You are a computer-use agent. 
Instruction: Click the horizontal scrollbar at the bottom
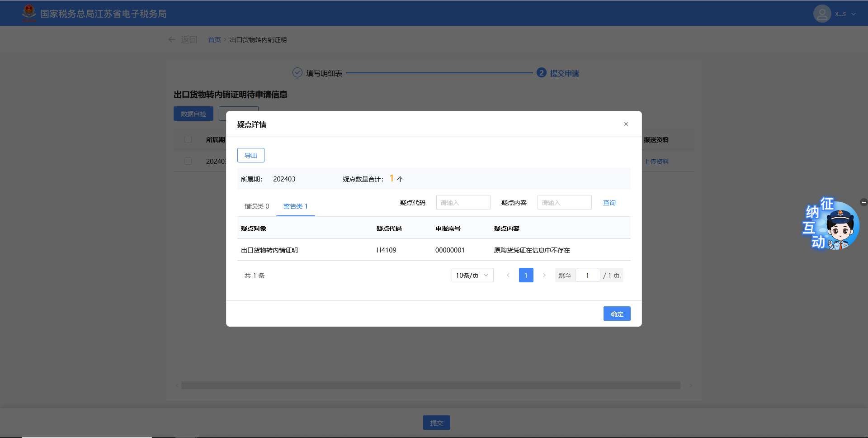click(x=430, y=385)
